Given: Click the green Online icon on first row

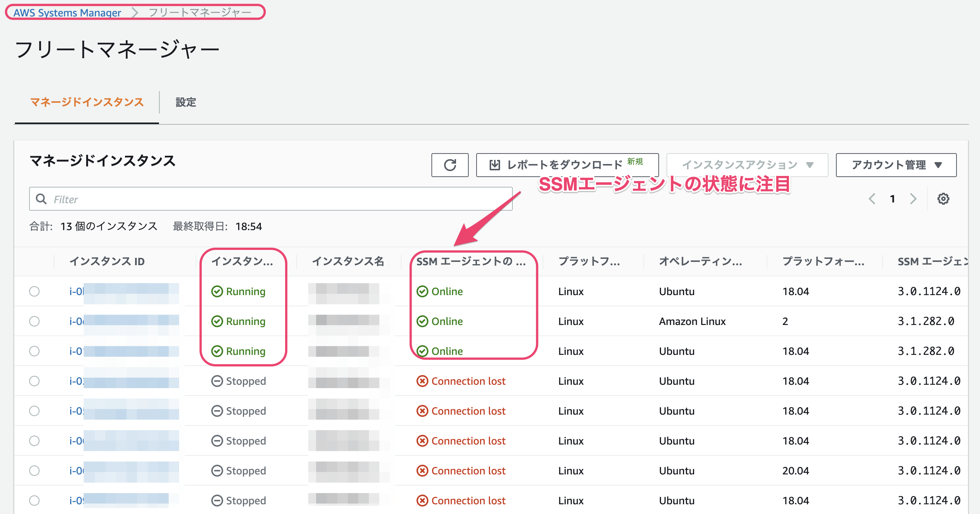Looking at the screenshot, I should coord(422,291).
